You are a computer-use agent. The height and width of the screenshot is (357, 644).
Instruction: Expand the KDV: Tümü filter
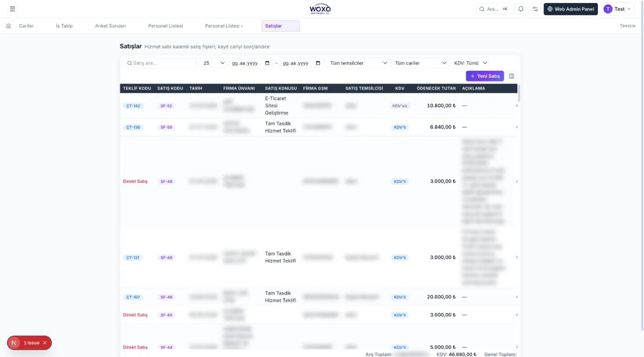pyautogui.click(x=469, y=63)
